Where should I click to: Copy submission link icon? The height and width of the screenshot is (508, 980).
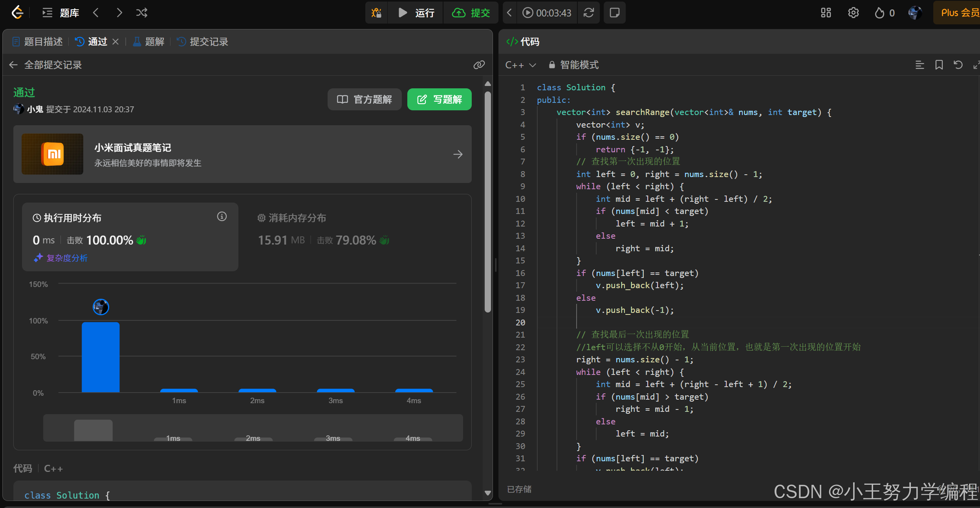point(479,65)
